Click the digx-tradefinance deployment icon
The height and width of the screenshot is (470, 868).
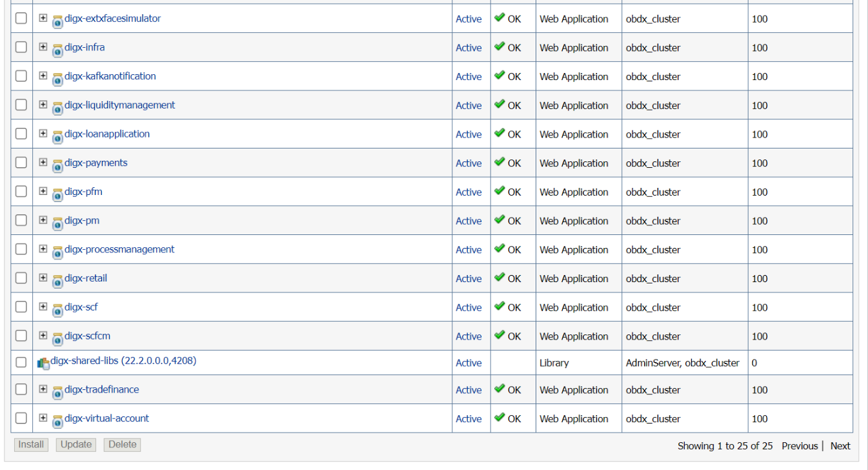pyautogui.click(x=57, y=392)
